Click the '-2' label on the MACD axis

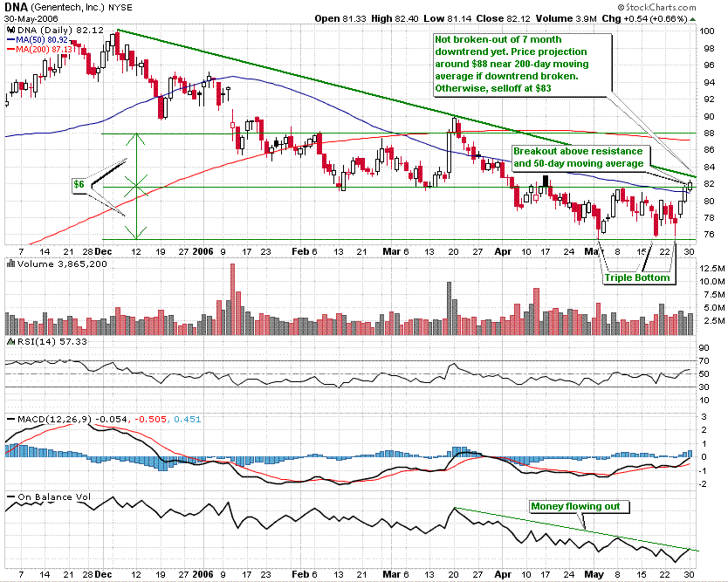click(x=704, y=484)
